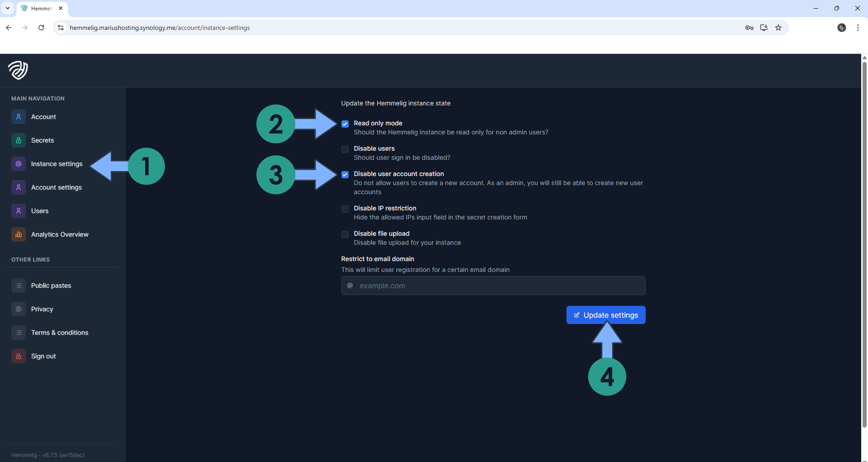Click the Analytics Overview chart icon
The height and width of the screenshot is (462, 868).
point(19,234)
